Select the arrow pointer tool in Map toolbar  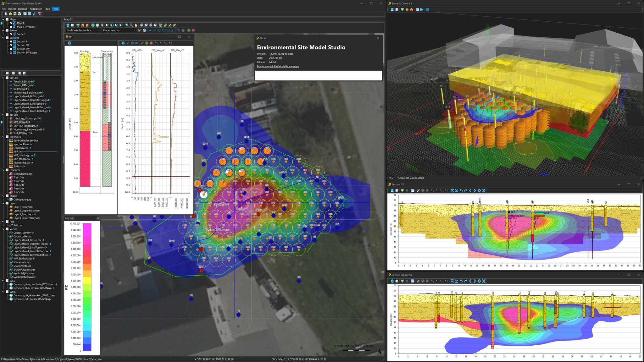tap(102, 25)
